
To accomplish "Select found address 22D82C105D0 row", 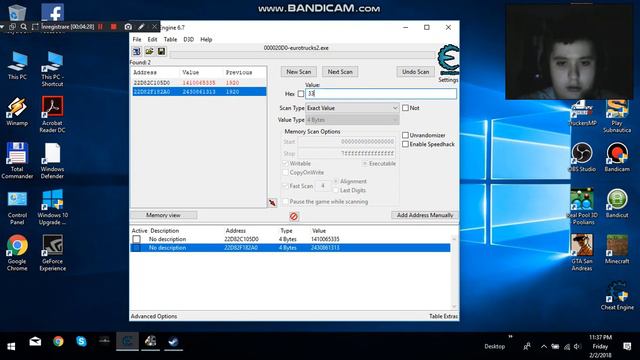I will [x=199, y=83].
